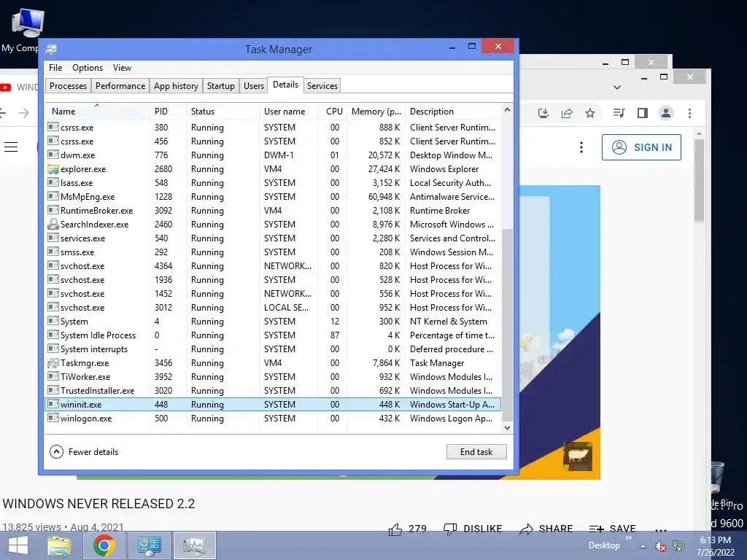Click the SHARE button
Viewport: 747px width, 560px height.
coord(546,529)
